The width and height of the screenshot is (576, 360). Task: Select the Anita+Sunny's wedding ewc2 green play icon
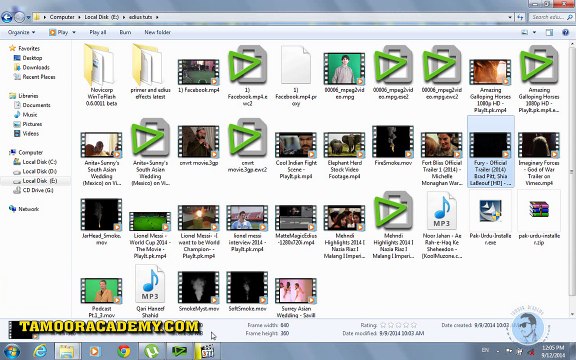click(150, 138)
